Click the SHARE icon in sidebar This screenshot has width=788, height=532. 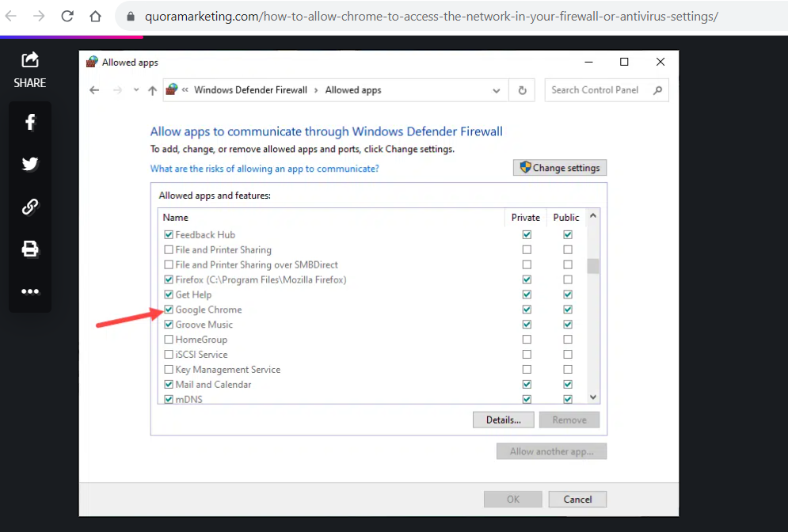[30, 60]
